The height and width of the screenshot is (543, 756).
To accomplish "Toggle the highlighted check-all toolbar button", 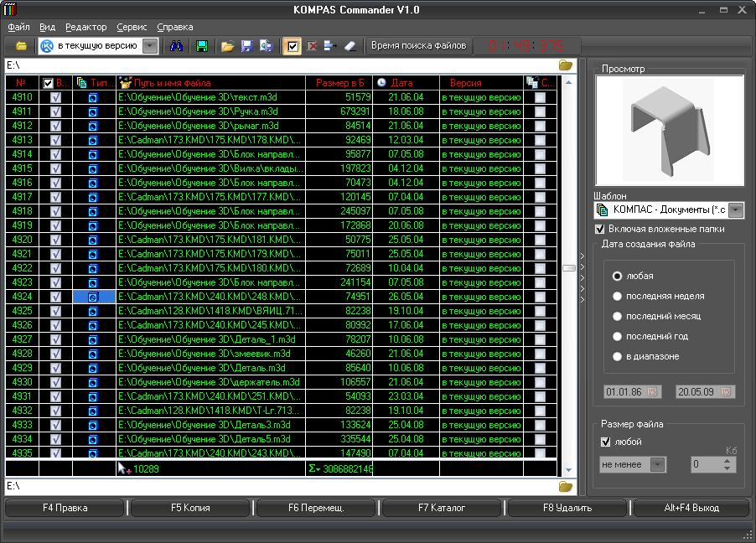I will [x=293, y=46].
